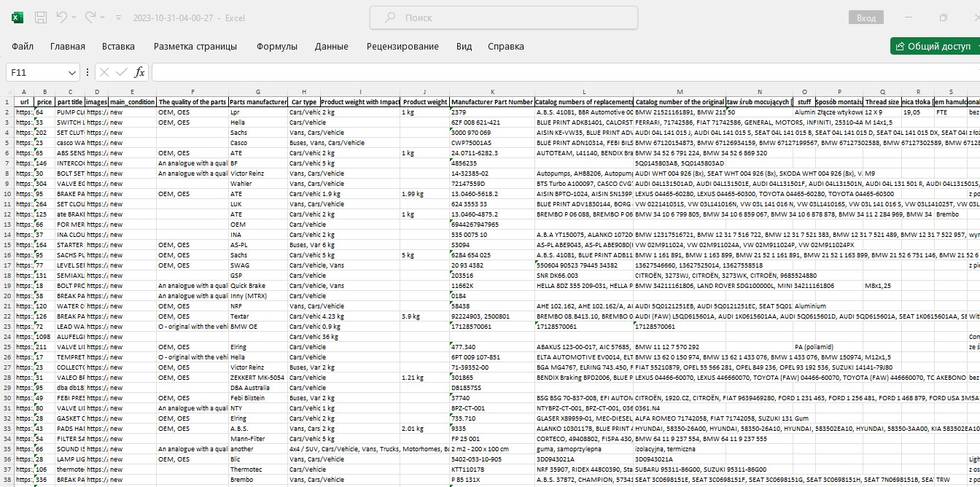Viewport: 980px width, 487px height.
Task: Select the 'Mann-Filter' manufacturer cell
Action: coord(258,439)
